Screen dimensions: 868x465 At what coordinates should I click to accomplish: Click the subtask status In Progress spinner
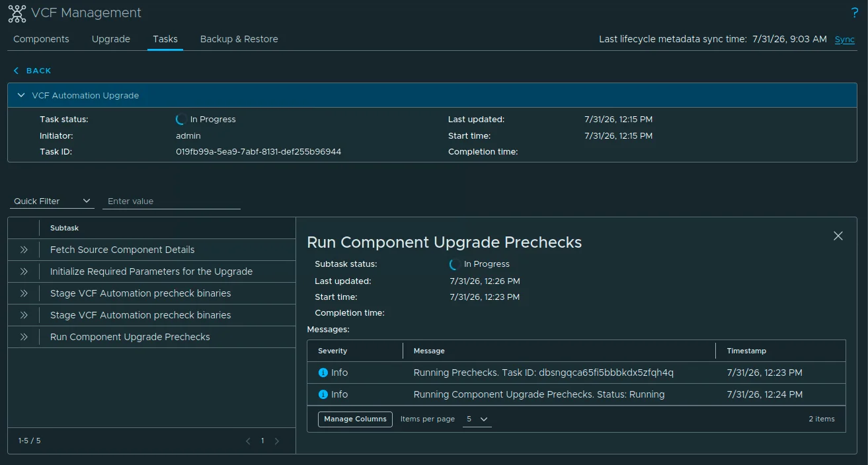[455, 264]
